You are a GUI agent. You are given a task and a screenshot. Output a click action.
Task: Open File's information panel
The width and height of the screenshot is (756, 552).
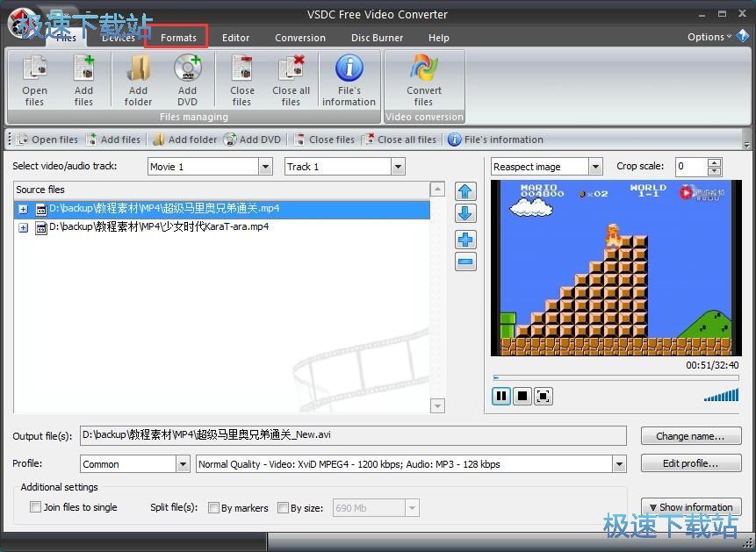click(349, 79)
